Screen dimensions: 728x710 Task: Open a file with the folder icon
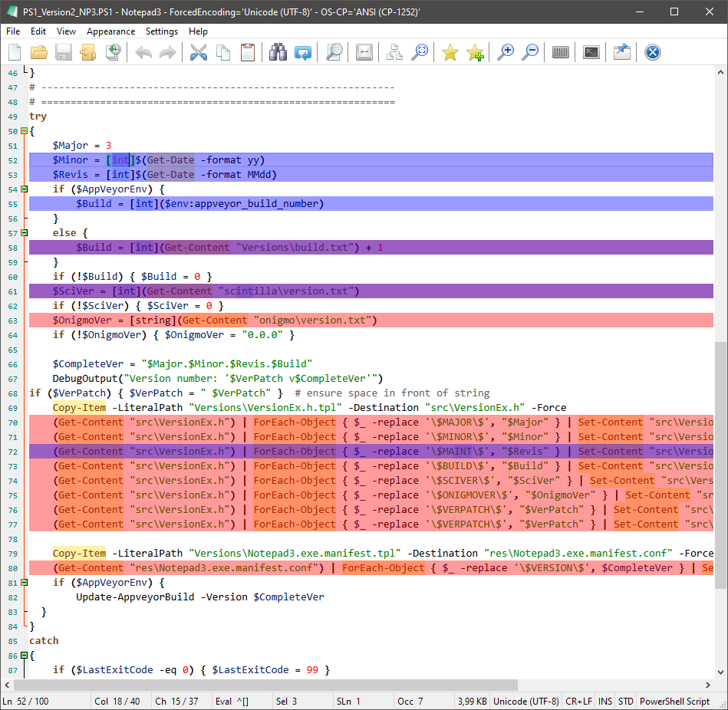coord(39,52)
